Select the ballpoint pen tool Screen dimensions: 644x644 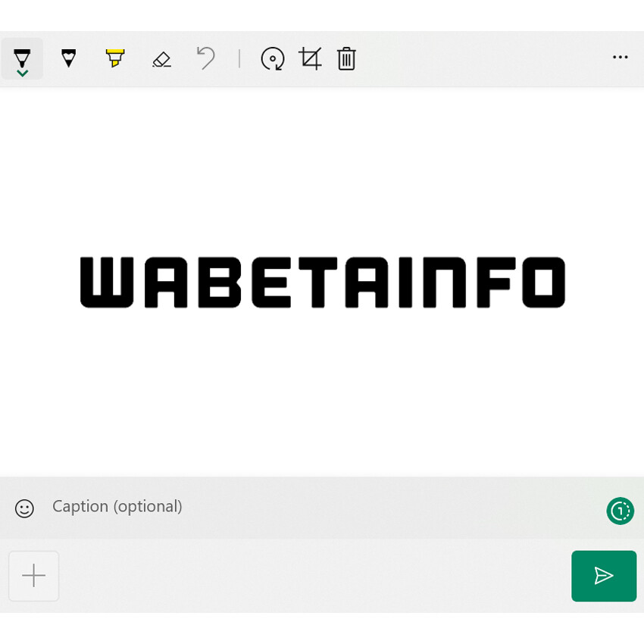tap(22, 57)
